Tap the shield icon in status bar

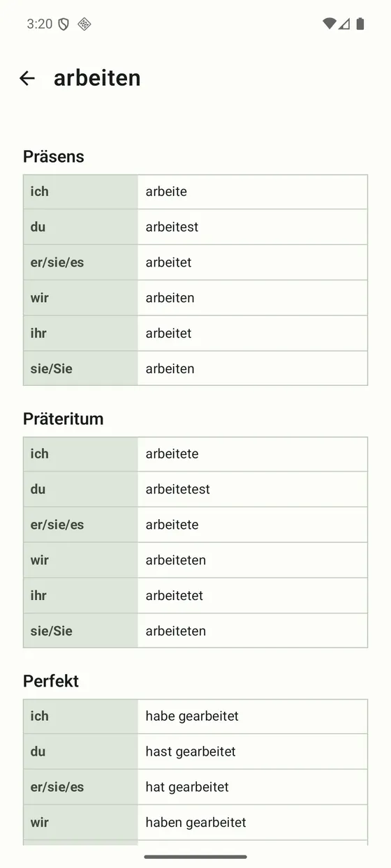pyautogui.click(x=64, y=24)
